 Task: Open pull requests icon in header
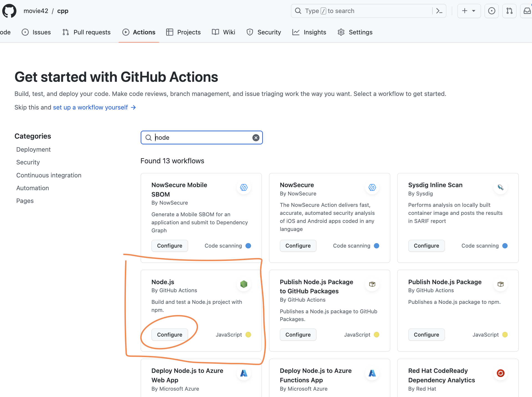(510, 11)
